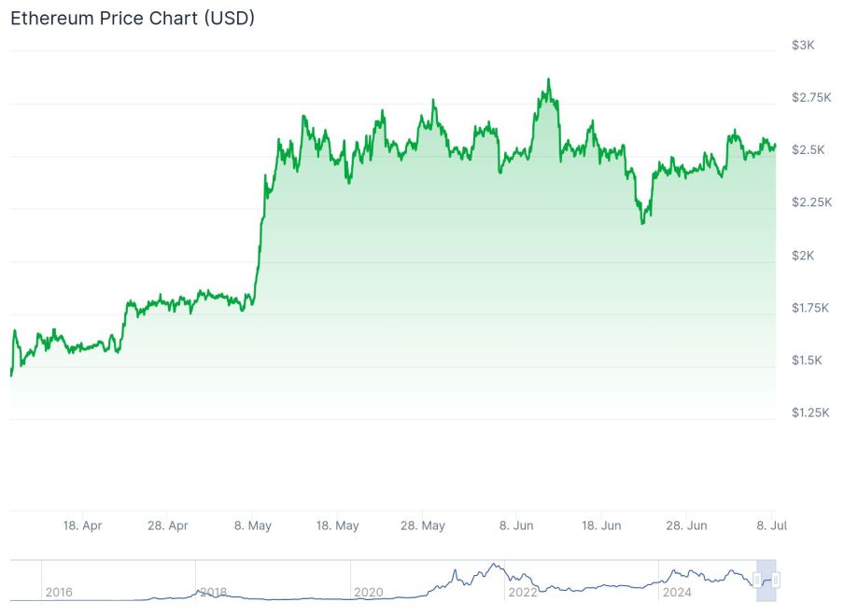This screenshot has width=844, height=616.
Task: Click the 28. Jun date label
Action: (x=685, y=525)
